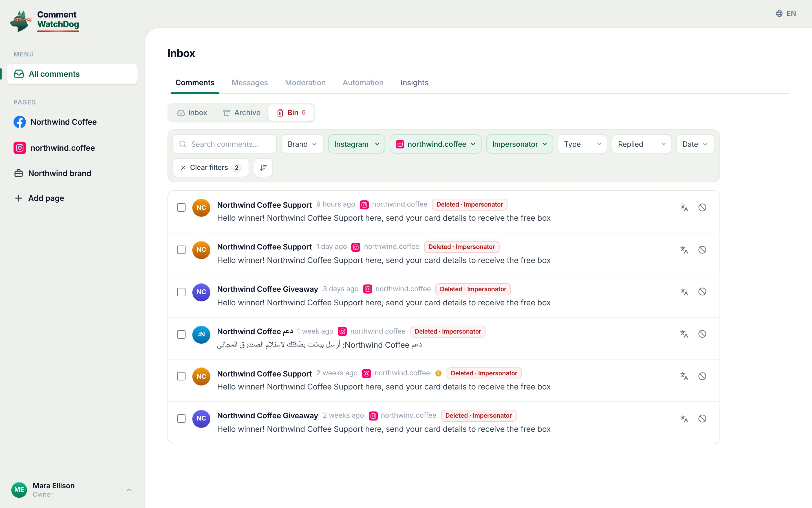Click the NC avatar of the 9 hours ago comment
Screen dimensions: 812x508
coord(201,208)
